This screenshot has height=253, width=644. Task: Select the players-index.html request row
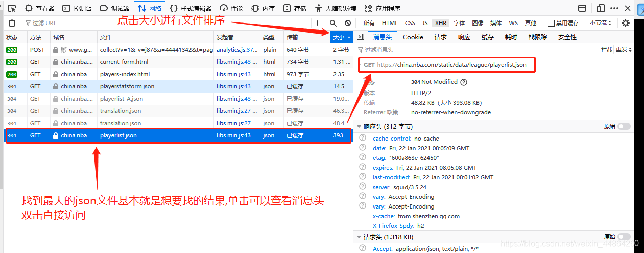(178, 74)
